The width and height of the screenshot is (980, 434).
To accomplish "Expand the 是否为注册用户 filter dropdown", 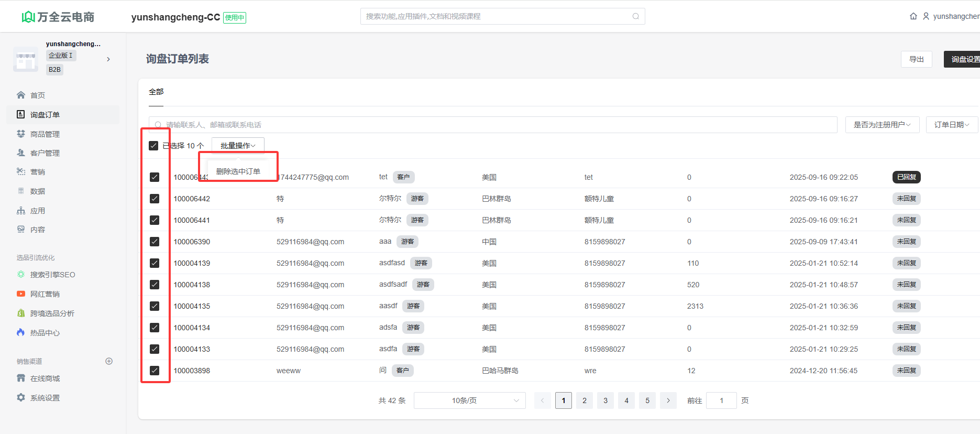I will pos(882,125).
